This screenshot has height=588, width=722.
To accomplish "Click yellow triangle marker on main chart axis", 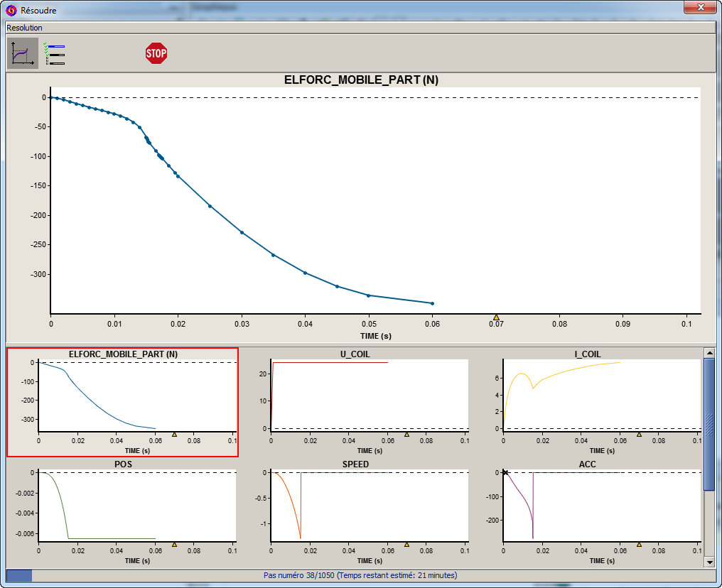I will 496,317.
